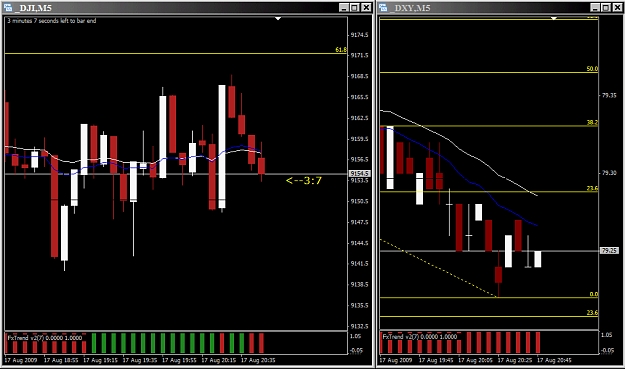The image size is (625, 369).
Task: Click the 79.25 current price tag in DXY
Action: pyautogui.click(x=609, y=251)
